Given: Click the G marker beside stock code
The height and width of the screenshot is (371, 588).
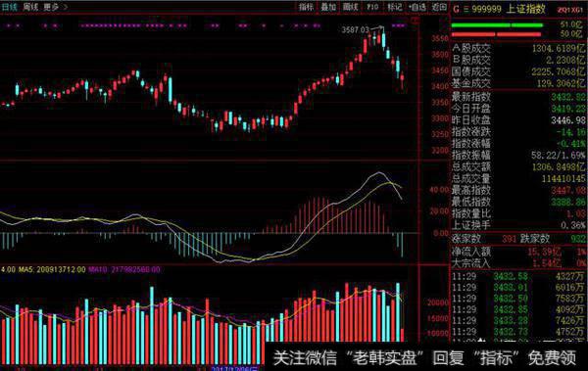Looking at the screenshot, I should pos(456,9).
